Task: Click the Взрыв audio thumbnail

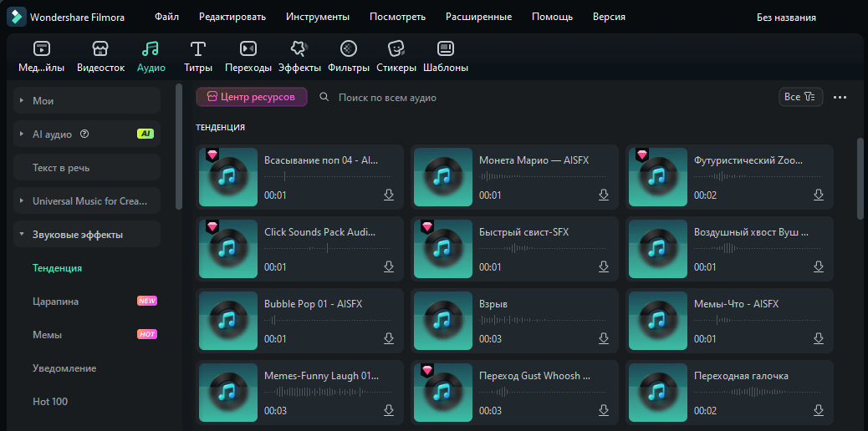Action: (x=443, y=321)
